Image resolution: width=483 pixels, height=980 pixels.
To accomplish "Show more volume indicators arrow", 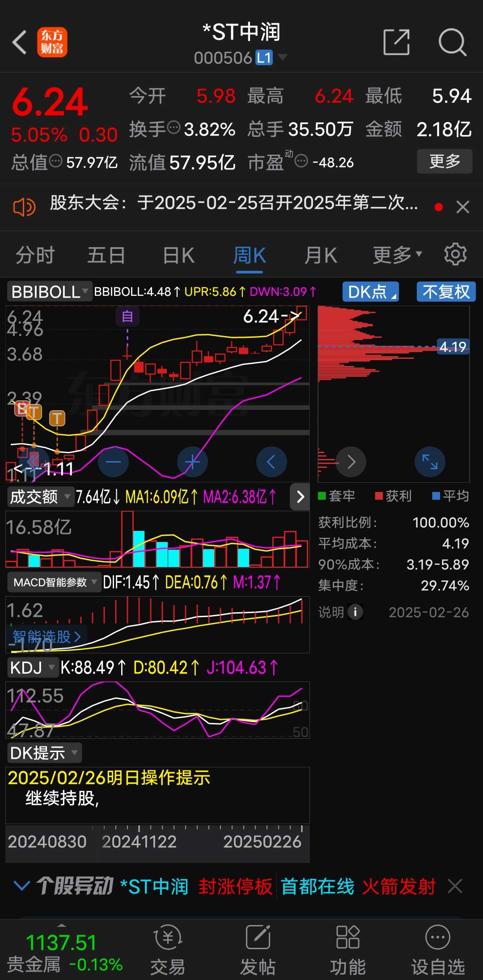I will point(301,496).
